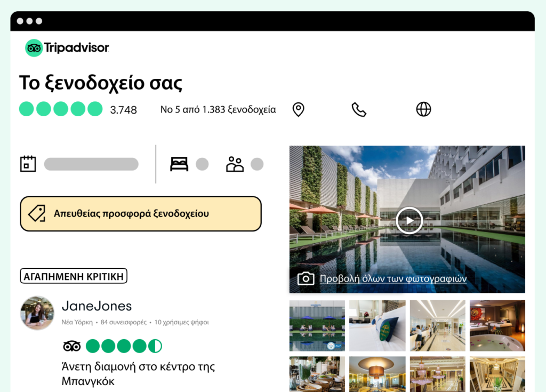This screenshot has height=392, width=546.
Task: Click the review's four-and-half bubble rating
Action: tap(124, 346)
